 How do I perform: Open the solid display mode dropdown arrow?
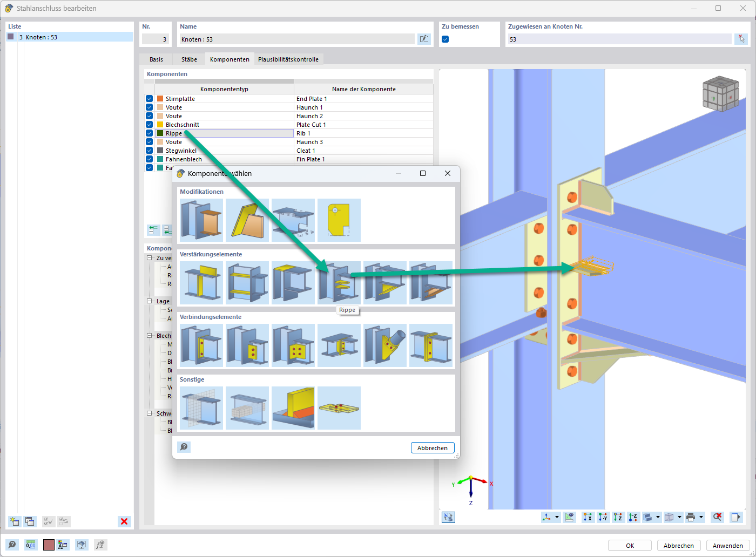658,517
